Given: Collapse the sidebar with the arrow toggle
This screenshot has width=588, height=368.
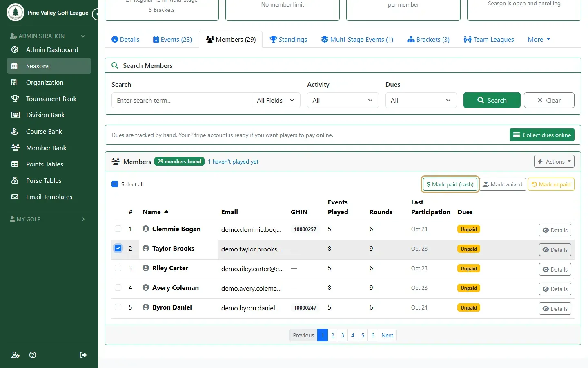Looking at the screenshot, I should 96,14.
